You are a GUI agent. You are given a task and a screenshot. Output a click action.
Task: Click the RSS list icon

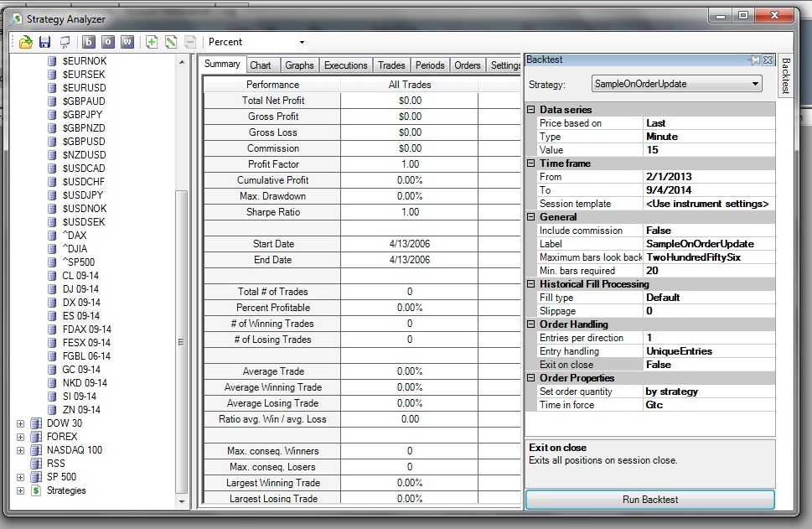click(36, 464)
